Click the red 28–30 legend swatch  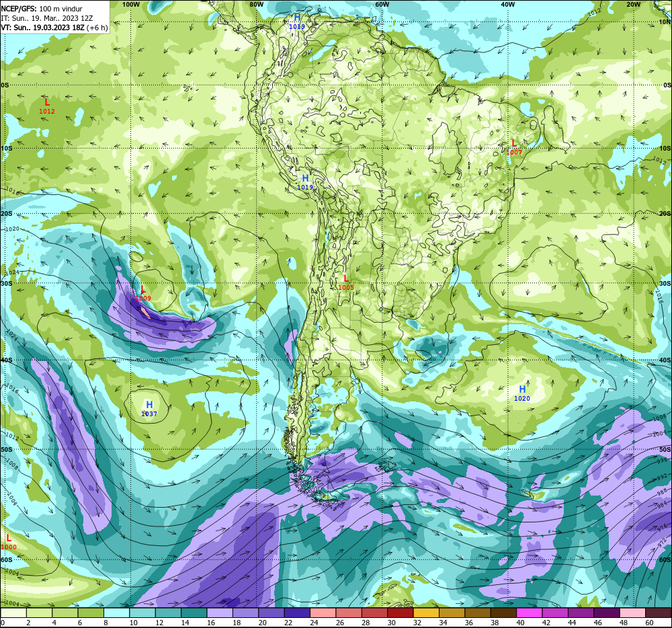(x=374, y=613)
